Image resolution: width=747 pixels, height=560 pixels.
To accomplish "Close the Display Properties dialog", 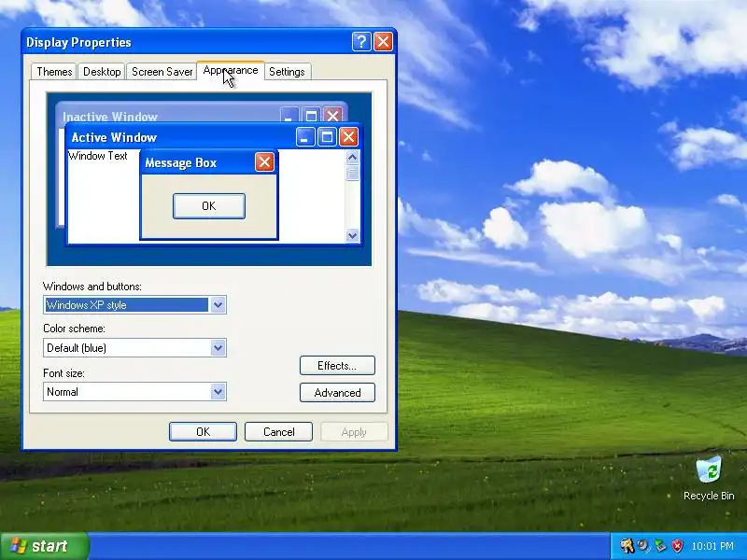I will click(383, 42).
